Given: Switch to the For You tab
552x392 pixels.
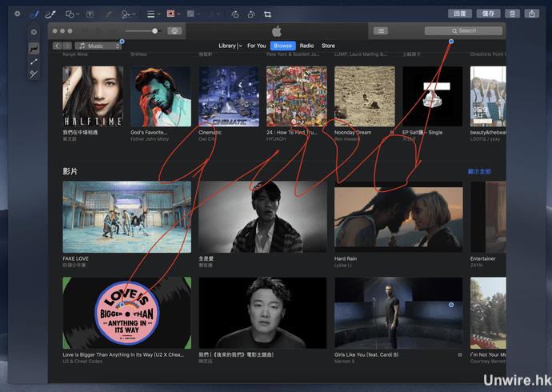Looking at the screenshot, I should click(257, 46).
